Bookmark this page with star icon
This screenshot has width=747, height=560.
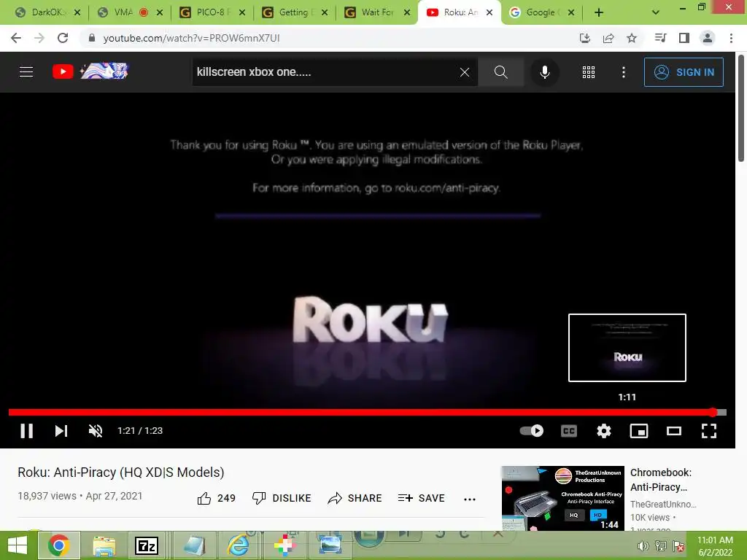[x=632, y=38]
